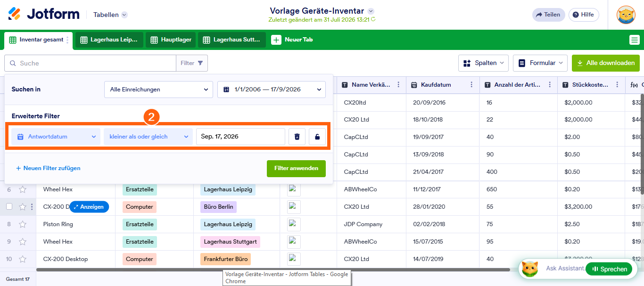Click the Jotform logo
644x286 pixels.
(x=44, y=14)
